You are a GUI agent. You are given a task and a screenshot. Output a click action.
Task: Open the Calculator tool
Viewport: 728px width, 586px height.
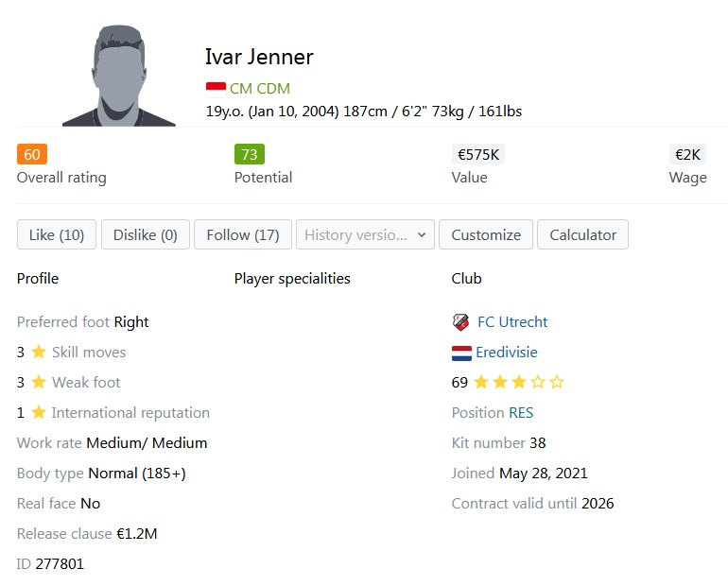click(582, 235)
